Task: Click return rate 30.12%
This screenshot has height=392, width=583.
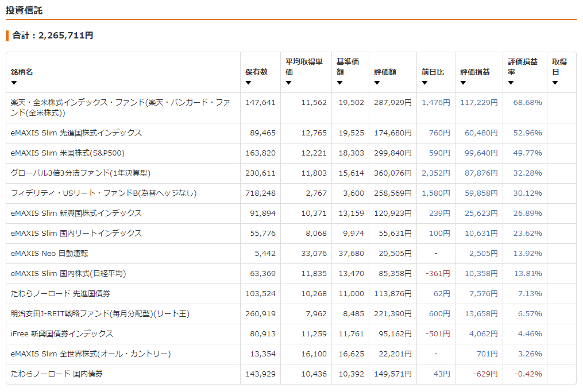Action: coord(528,193)
